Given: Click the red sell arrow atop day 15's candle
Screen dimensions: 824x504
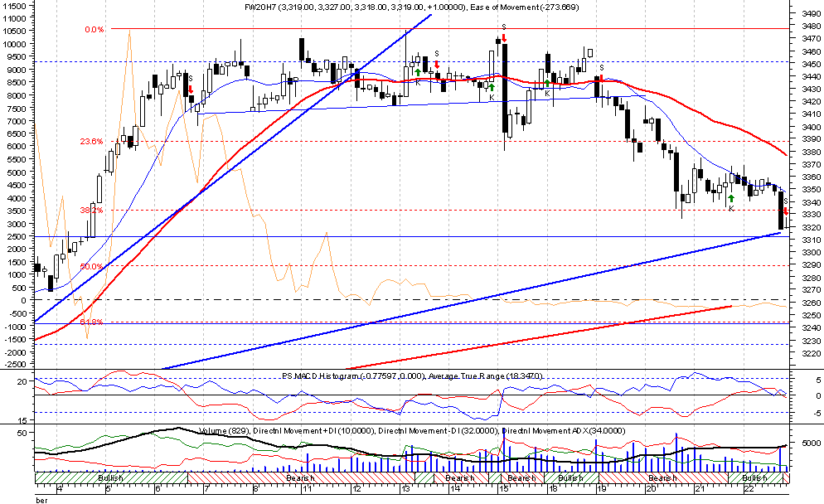Looking at the screenshot, I should click(504, 38).
